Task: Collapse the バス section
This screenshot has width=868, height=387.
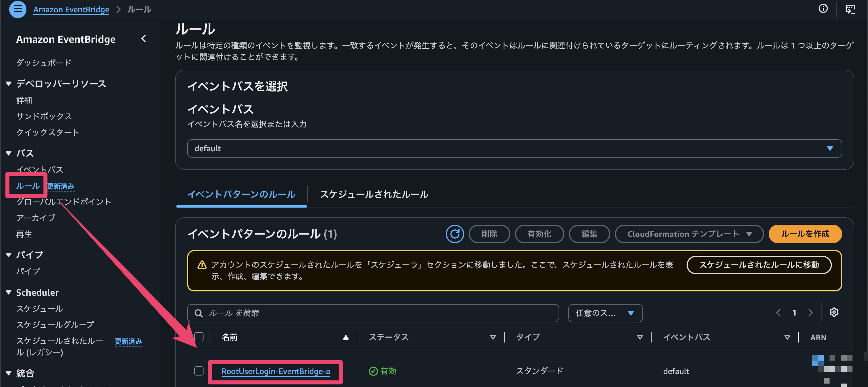Action: coord(9,153)
